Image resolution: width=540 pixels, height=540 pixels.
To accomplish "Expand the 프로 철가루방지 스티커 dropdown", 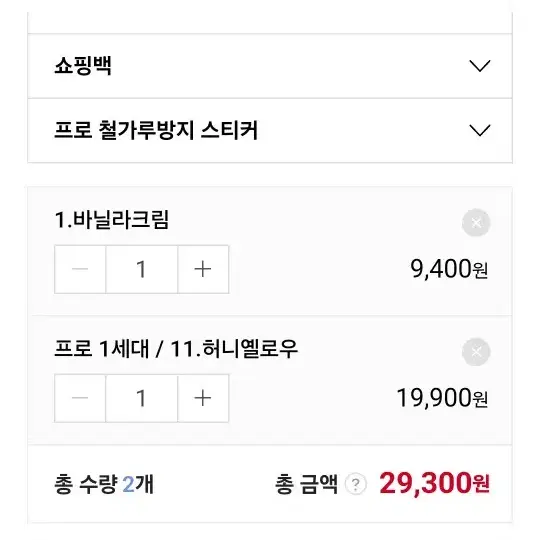I will click(x=270, y=131).
